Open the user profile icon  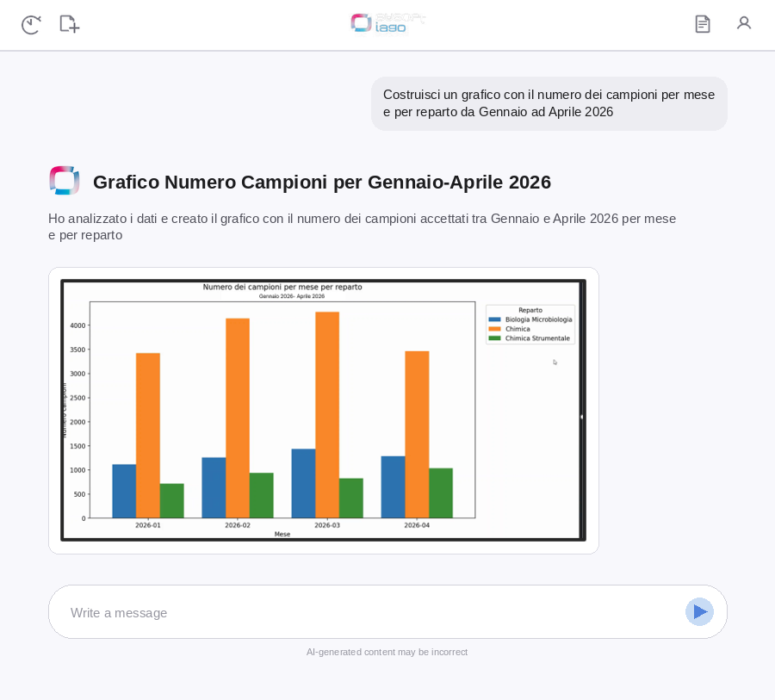[x=744, y=22]
